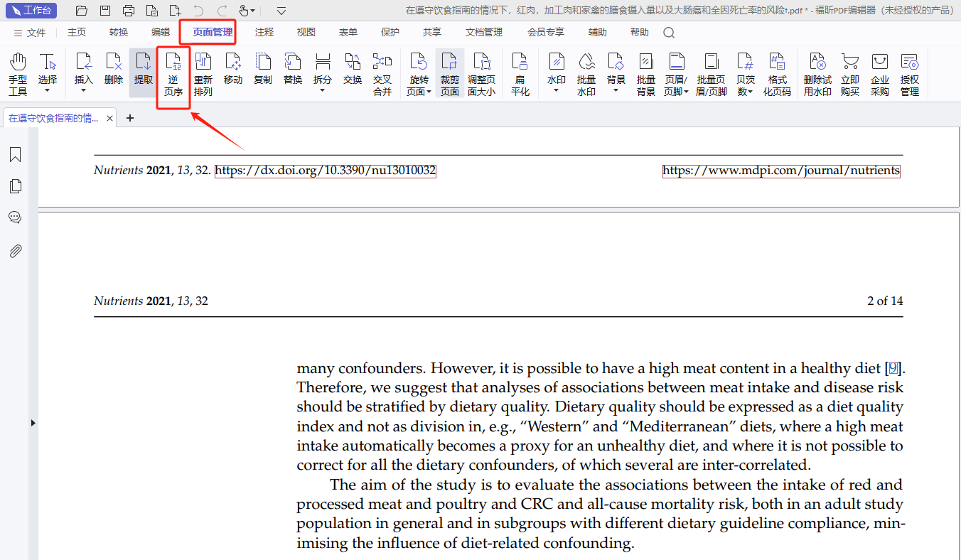This screenshot has width=961, height=560.
Task: Click the Reverse Pages (逆页序) tool
Action: click(173, 74)
